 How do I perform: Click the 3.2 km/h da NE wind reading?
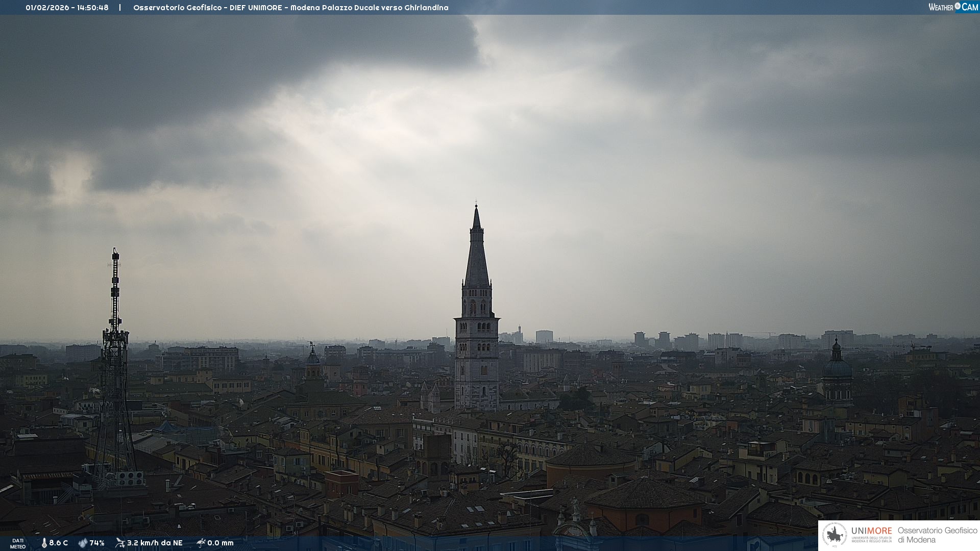(x=155, y=543)
